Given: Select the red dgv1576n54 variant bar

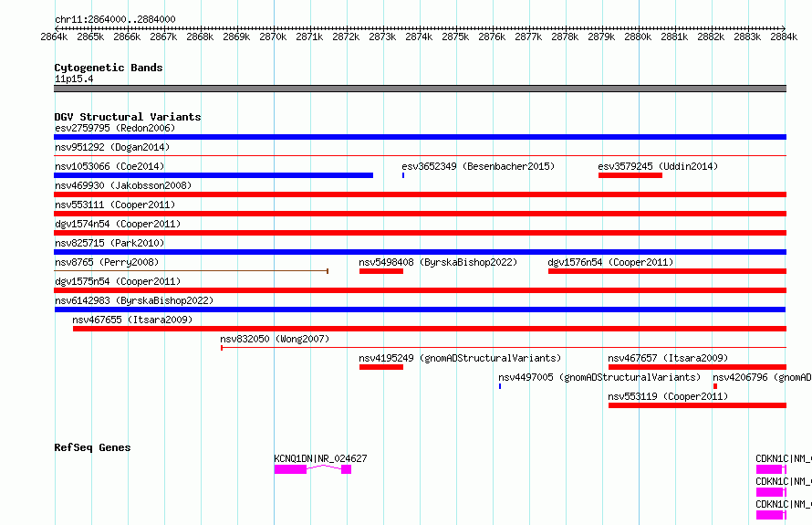Looking at the screenshot, I should coord(667,271).
